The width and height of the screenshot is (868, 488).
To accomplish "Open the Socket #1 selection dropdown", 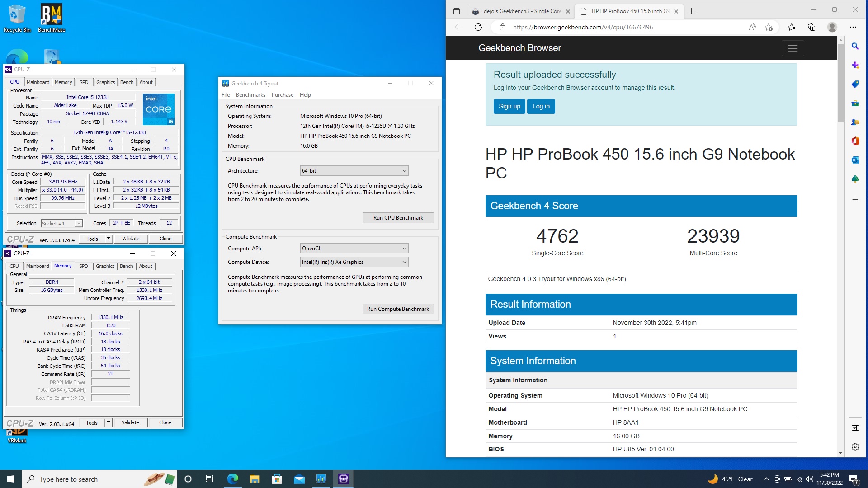I will [61, 223].
